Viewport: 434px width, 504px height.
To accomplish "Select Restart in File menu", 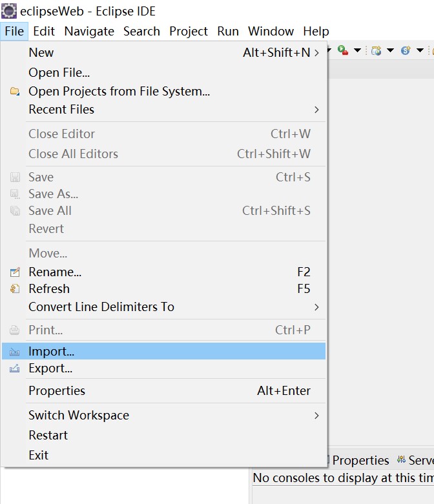I will 164,435.
